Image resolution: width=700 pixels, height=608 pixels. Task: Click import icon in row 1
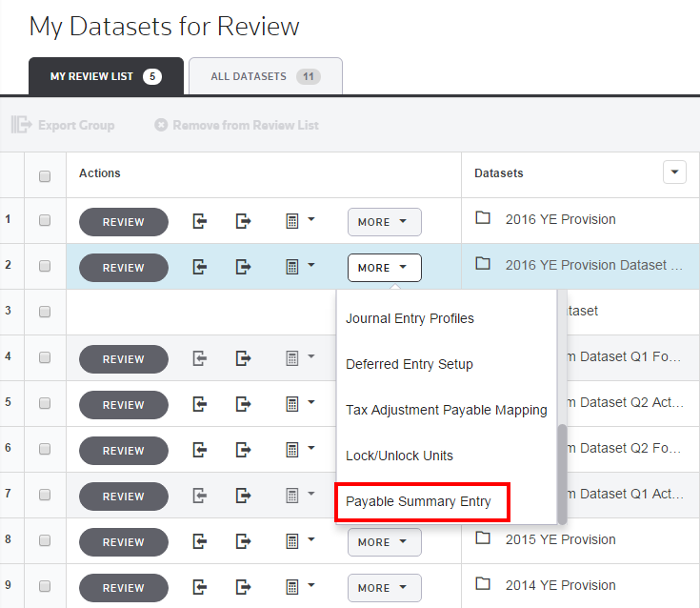[199, 221]
